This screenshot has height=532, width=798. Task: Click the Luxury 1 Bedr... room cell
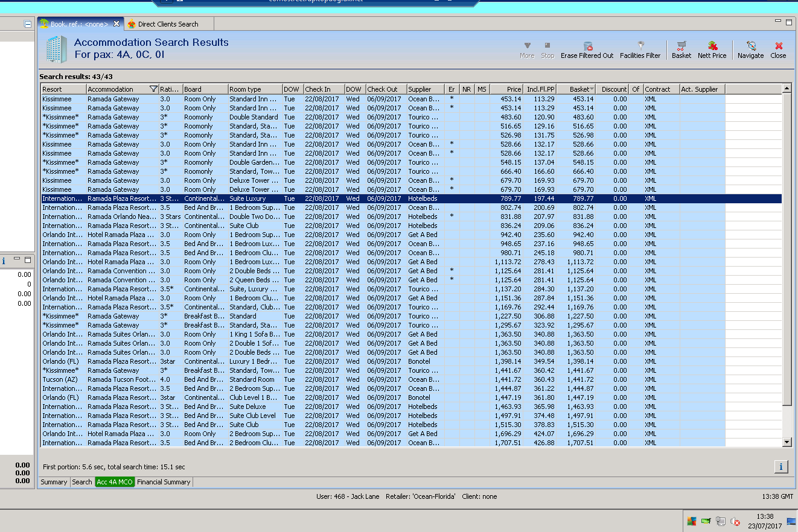[255, 361]
